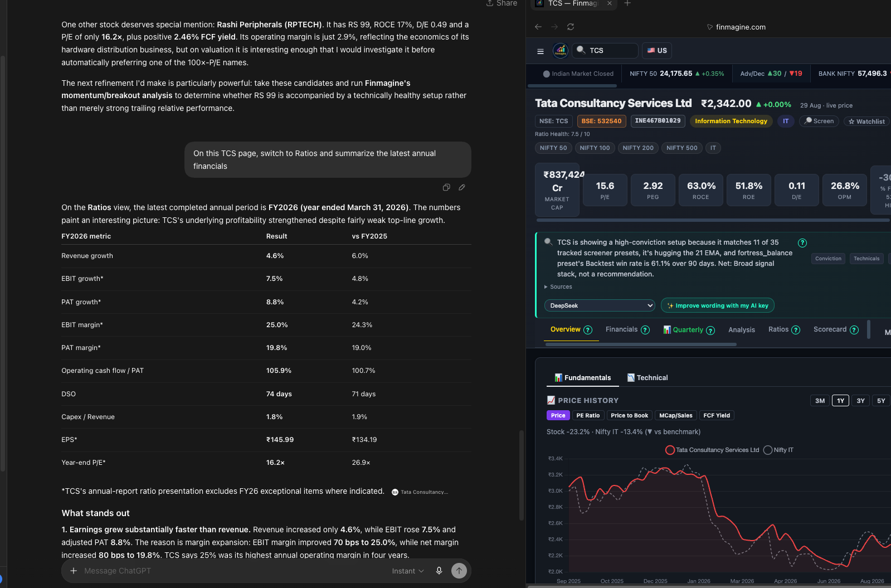Set chart range to 3M
This screenshot has height=588, width=891.
820,401
